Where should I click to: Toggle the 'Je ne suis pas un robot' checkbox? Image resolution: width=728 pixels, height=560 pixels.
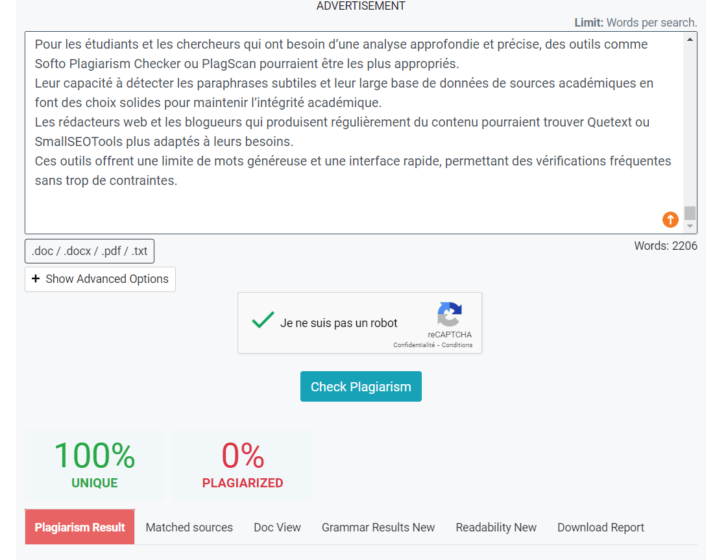[x=263, y=321]
